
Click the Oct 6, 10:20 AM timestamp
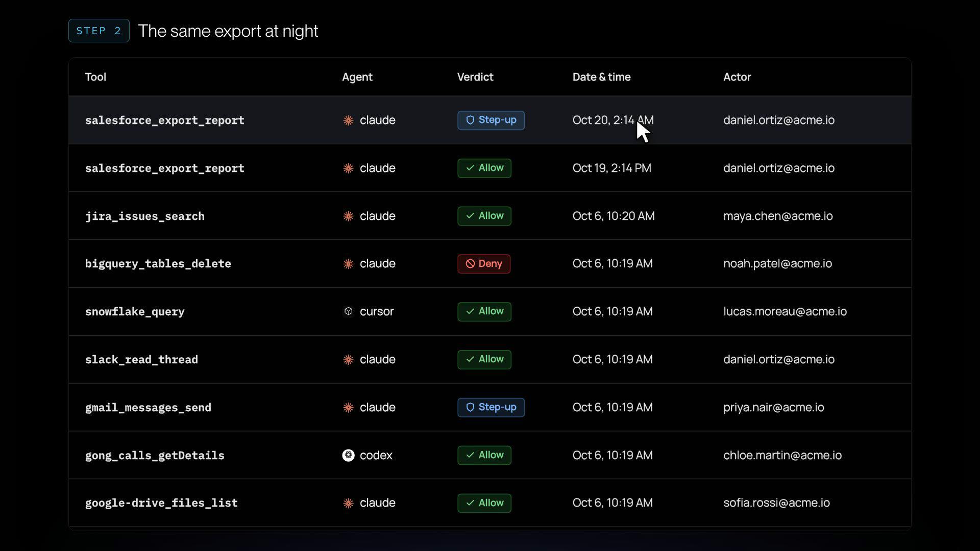(614, 216)
